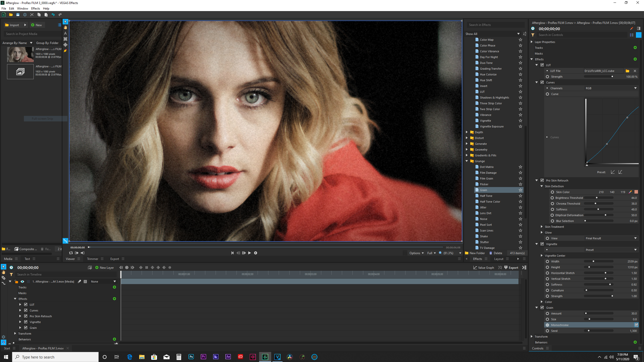The width and height of the screenshot is (644, 362).
Task: Switch to the Export tab
Action: click(115, 259)
